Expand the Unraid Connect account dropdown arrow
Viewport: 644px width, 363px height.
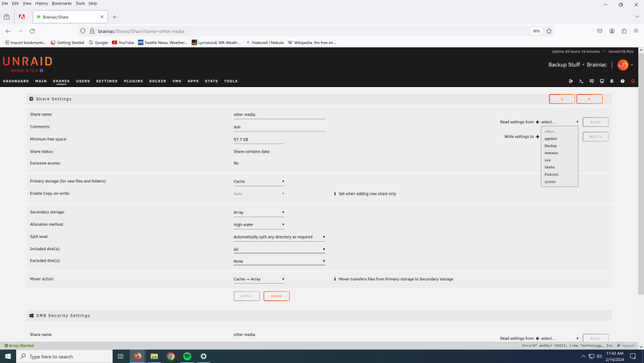632,65
